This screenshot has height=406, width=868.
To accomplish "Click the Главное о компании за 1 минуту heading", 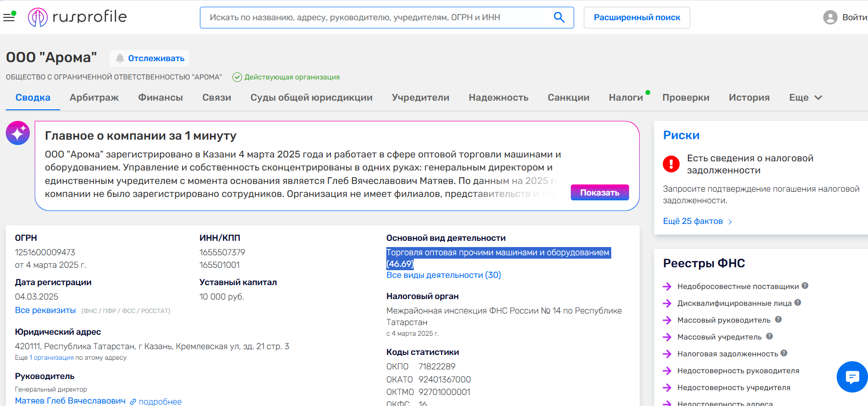I will (141, 136).
